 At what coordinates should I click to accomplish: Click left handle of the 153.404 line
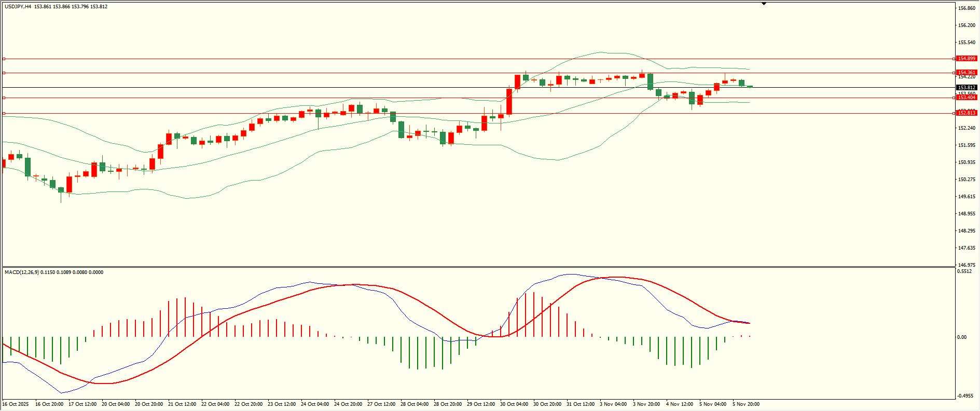click(4, 98)
